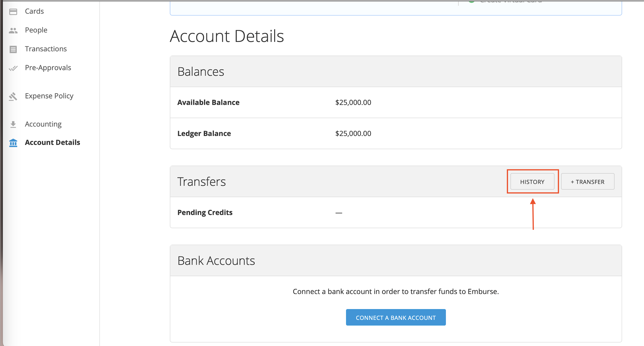Open transfer History

(x=532, y=182)
